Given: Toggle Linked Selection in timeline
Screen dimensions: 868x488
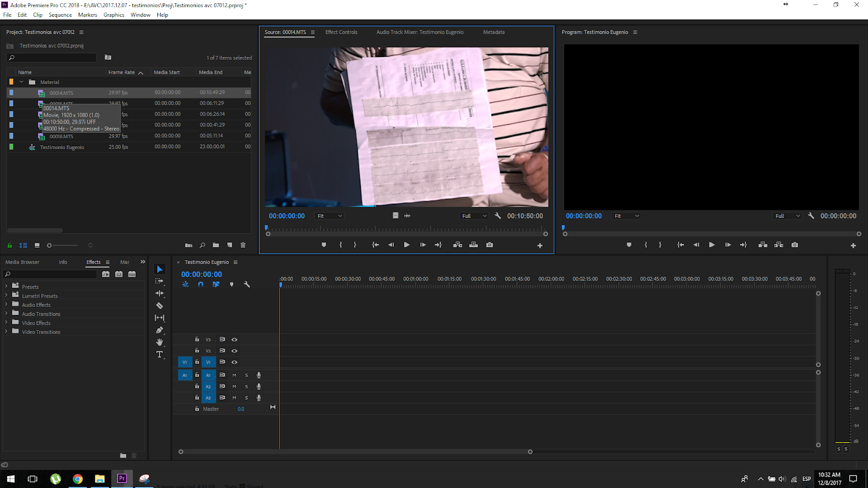Looking at the screenshot, I should click(216, 284).
